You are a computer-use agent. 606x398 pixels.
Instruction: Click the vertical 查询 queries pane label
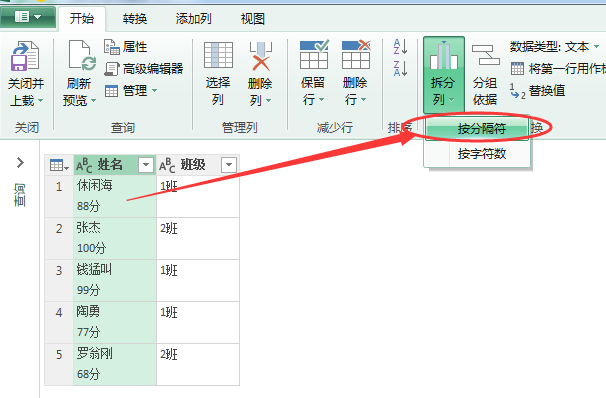click(x=20, y=196)
